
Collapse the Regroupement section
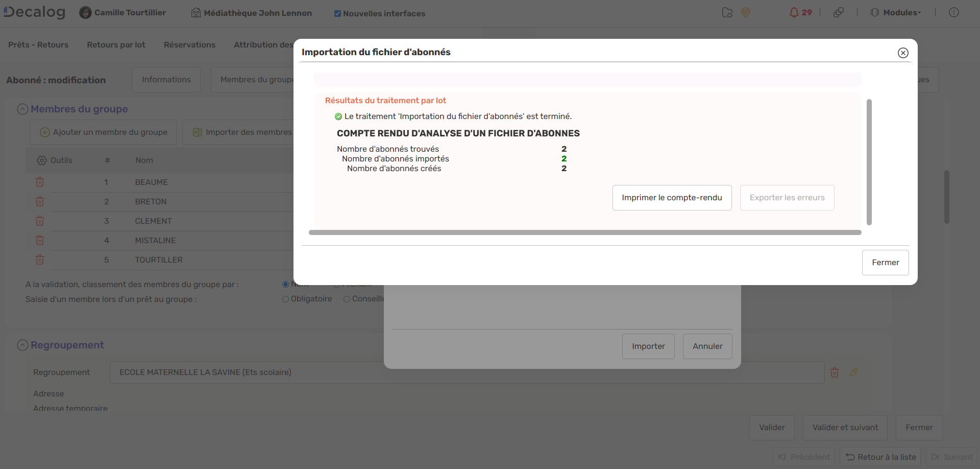pyautogui.click(x=22, y=345)
